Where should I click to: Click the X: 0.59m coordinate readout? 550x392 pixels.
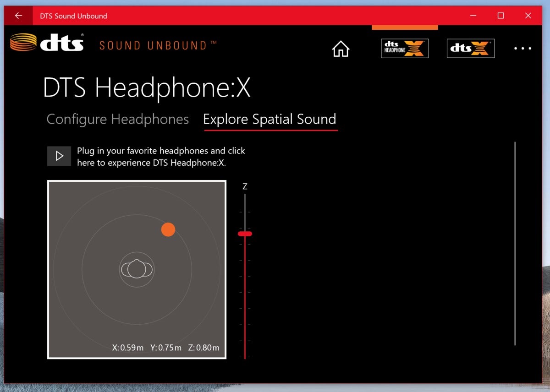point(128,348)
